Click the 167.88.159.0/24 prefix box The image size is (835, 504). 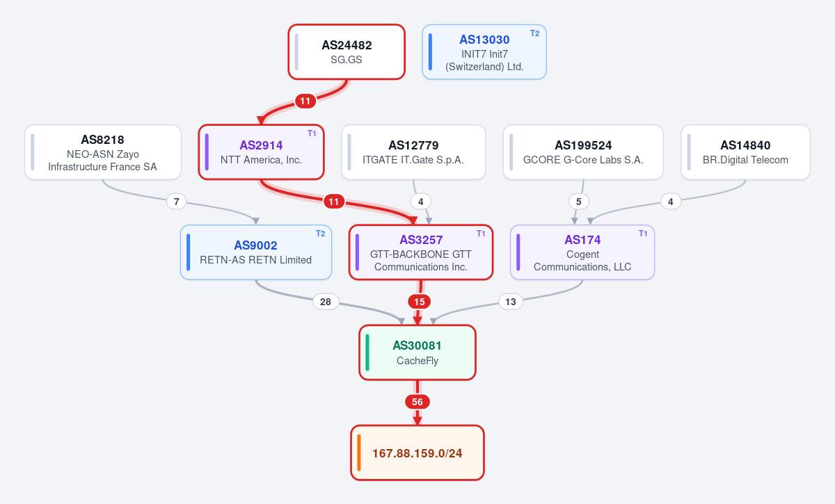coord(417,453)
